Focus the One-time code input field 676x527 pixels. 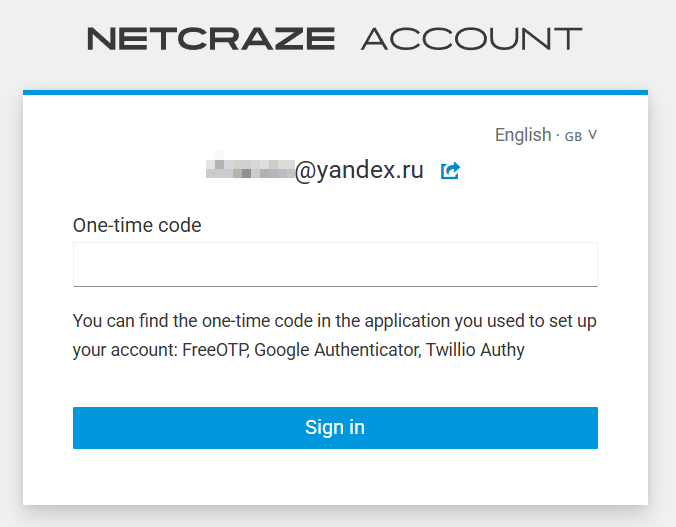point(335,264)
